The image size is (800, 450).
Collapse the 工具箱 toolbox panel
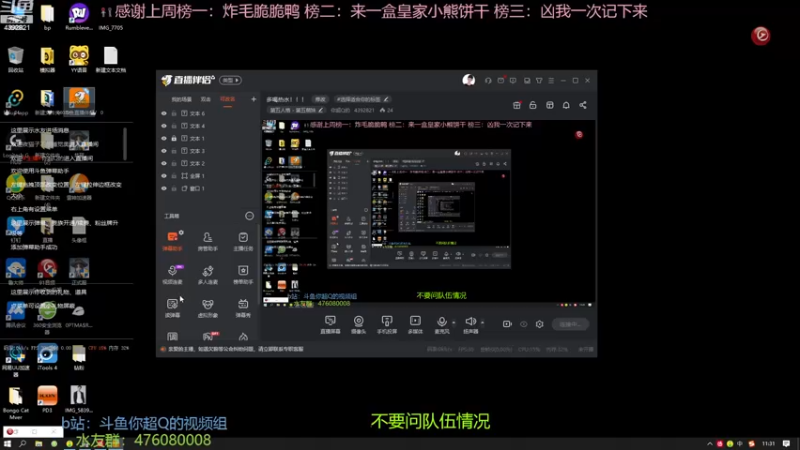tap(249, 216)
